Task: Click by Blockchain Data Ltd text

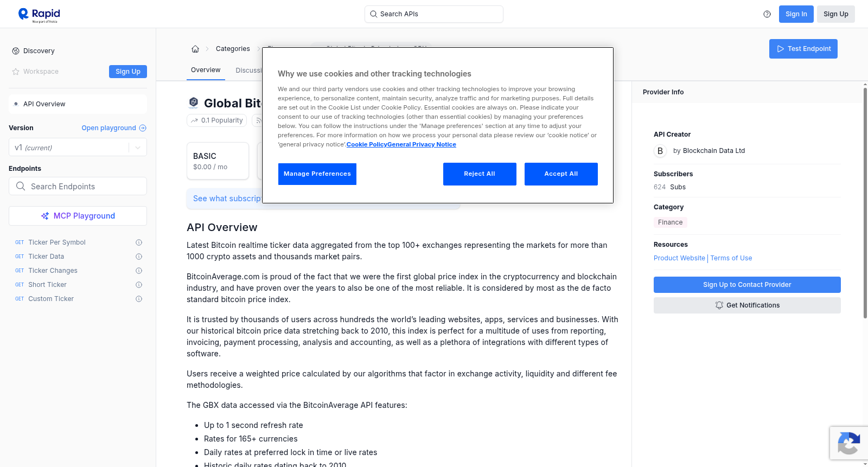Action: click(709, 151)
